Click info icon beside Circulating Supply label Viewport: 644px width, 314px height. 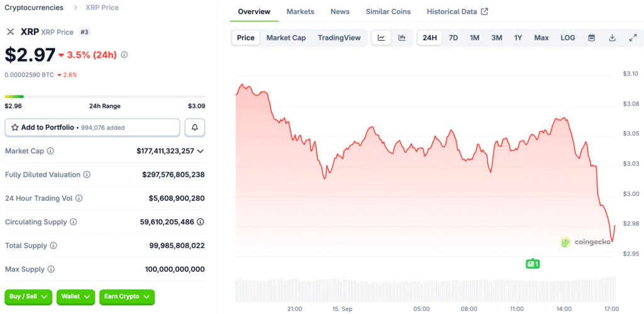pyautogui.click(x=73, y=222)
